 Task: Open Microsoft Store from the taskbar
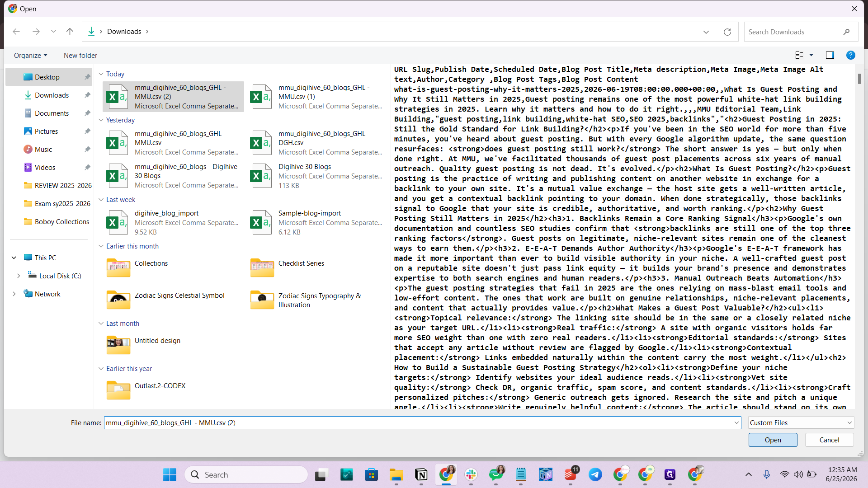coord(372,474)
